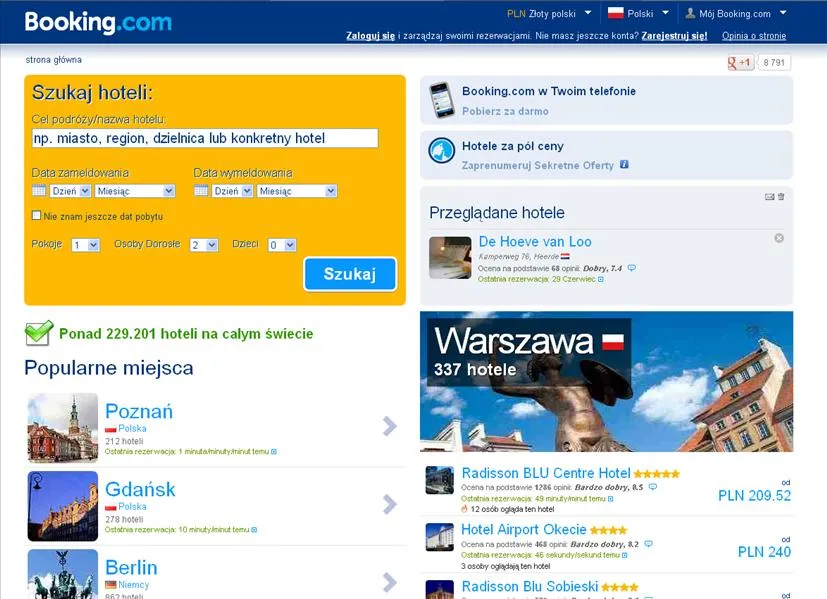Open check-in Miesiąc dropdown
This screenshot has height=599, width=827.
[135, 191]
